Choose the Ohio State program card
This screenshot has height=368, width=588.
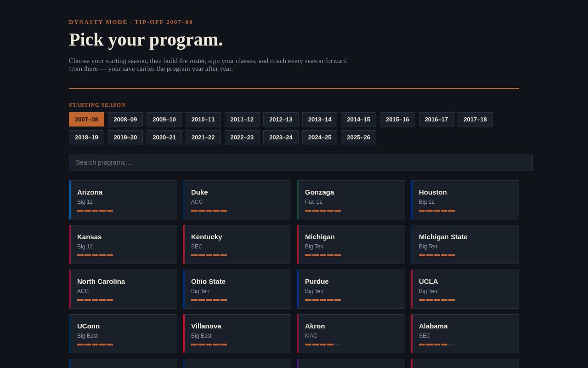(x=237, y=289)
